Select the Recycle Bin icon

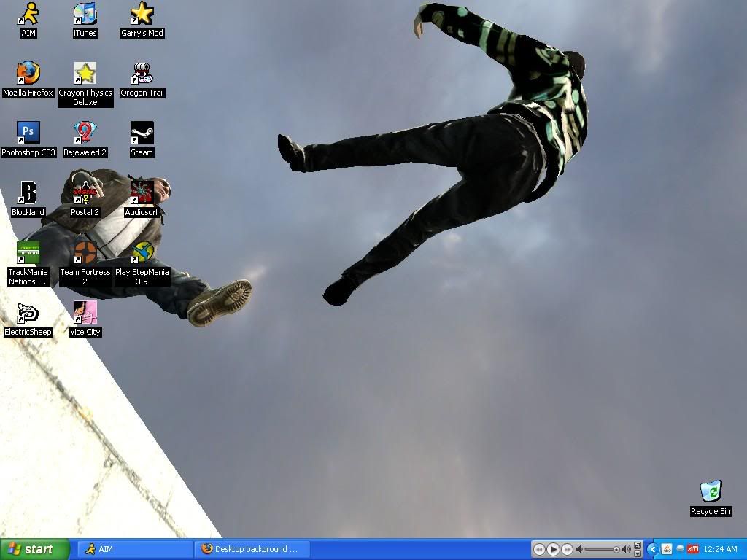pos(711,491)
